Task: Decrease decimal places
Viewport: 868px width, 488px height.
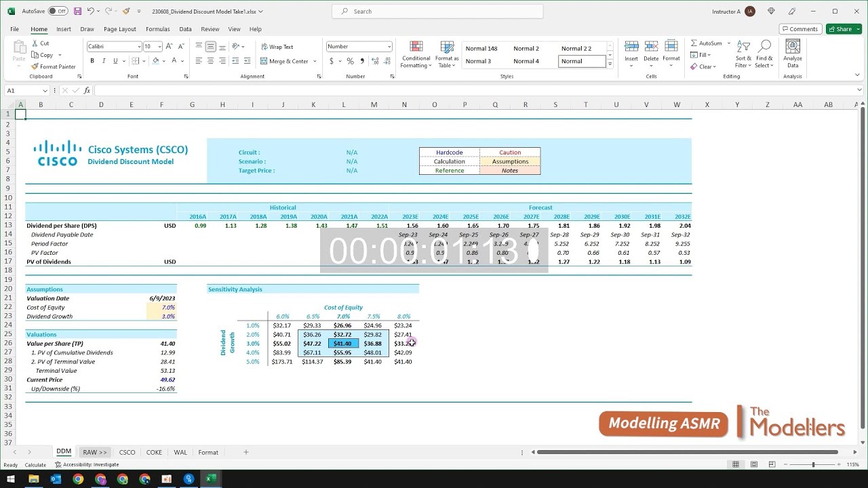Action: (386, 61)
